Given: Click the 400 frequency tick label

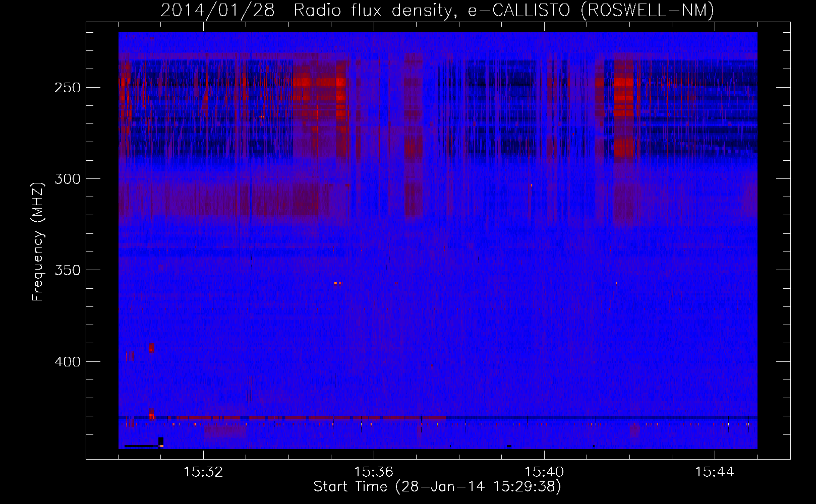Looking at the screenshot, I should [x=68, y=362].
